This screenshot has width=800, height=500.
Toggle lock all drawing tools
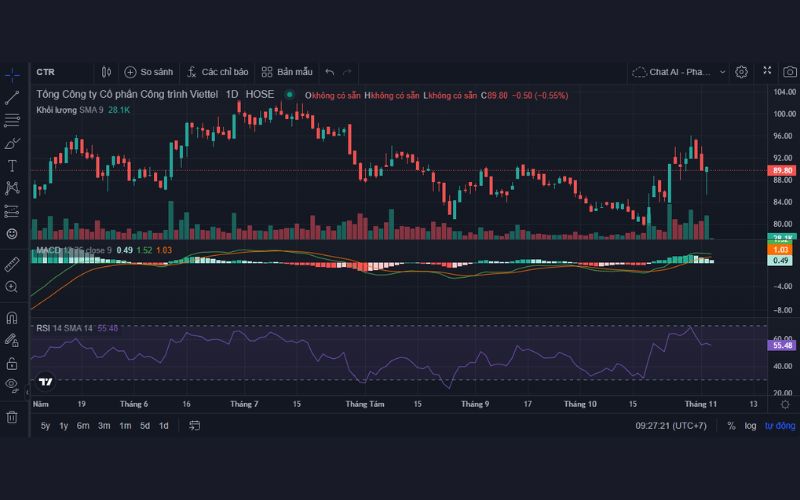click(x=12, y=362)
